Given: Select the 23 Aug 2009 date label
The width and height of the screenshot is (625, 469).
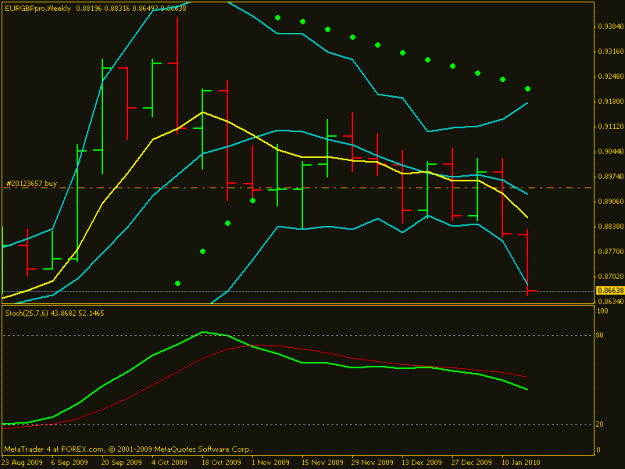Looking at the screenshot, I should click(x=22, y=463).
